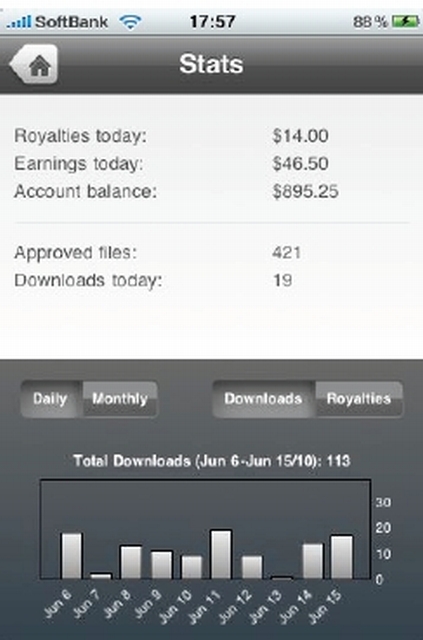Image resolution: width=423 pixels, height=640 pixels.
Task: Show Royalties in the chart
Action: (359, 399)
